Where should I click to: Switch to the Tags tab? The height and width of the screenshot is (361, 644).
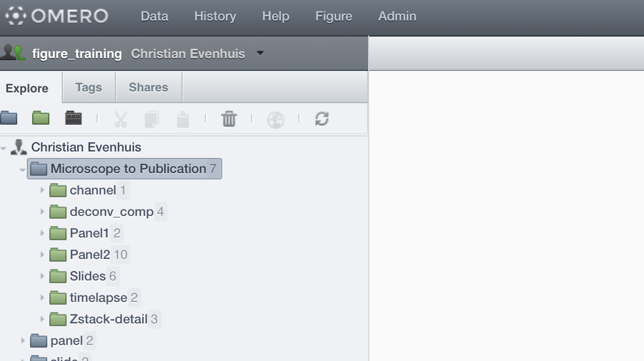89,88
